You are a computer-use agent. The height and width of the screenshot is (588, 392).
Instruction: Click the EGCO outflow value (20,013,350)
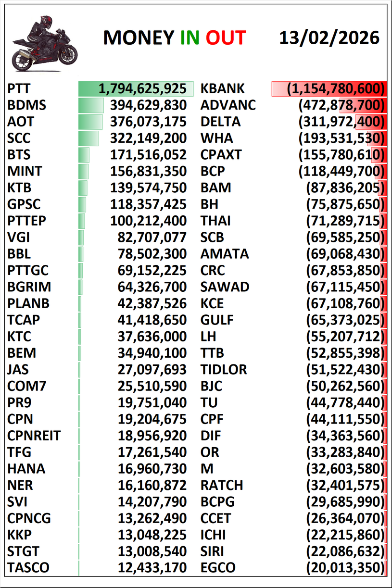pos(345,568)
